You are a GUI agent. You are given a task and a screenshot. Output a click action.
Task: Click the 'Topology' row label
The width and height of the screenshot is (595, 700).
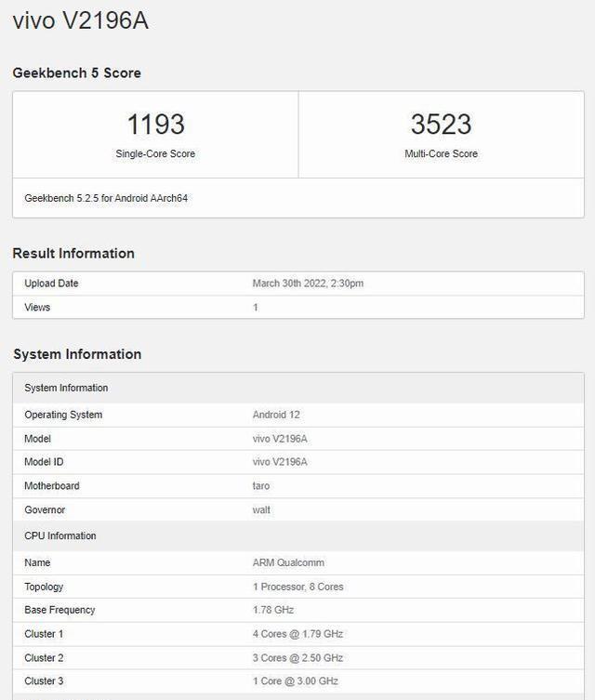tap(44, 587)
